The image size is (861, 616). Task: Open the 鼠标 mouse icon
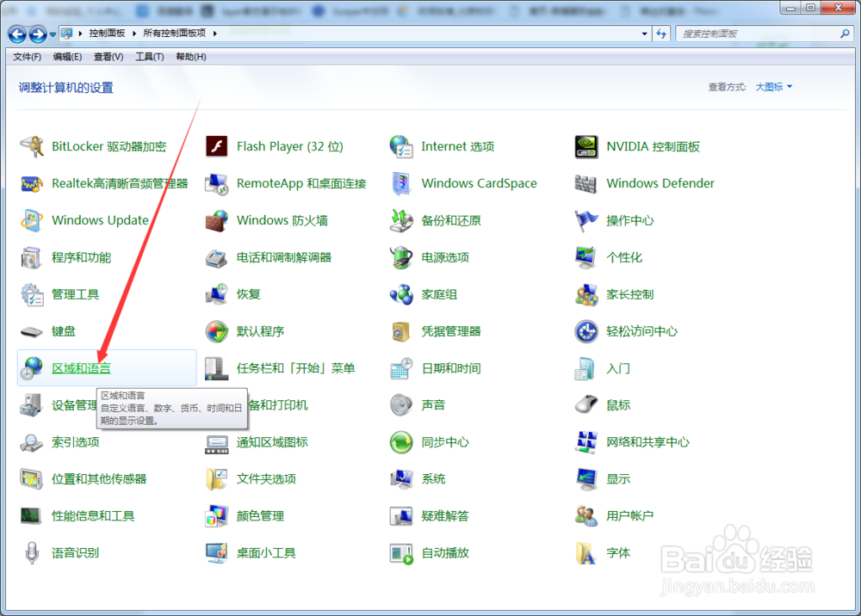tap(586, 405)
